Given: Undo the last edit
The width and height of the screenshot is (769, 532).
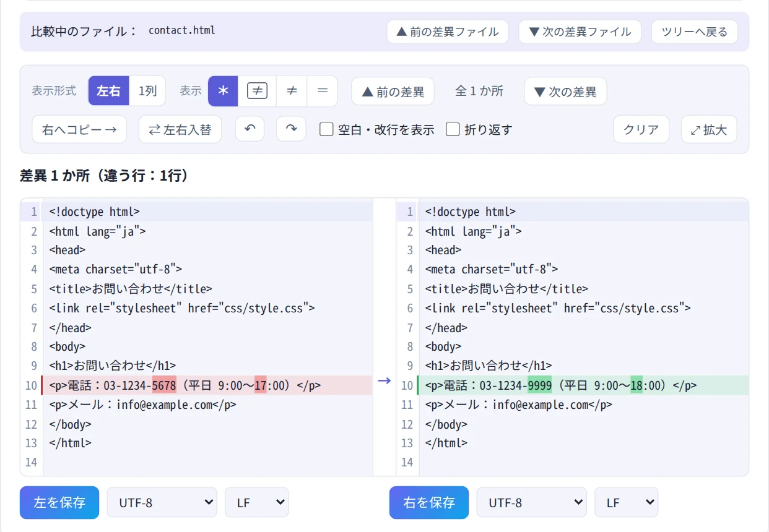Looking at the screenshot, I should 250,129.
